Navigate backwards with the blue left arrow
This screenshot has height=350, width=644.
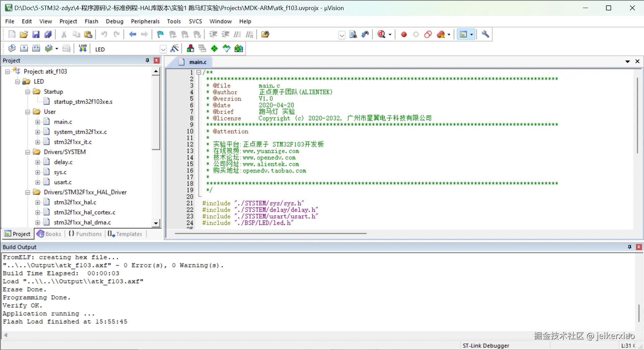(133, 35)
